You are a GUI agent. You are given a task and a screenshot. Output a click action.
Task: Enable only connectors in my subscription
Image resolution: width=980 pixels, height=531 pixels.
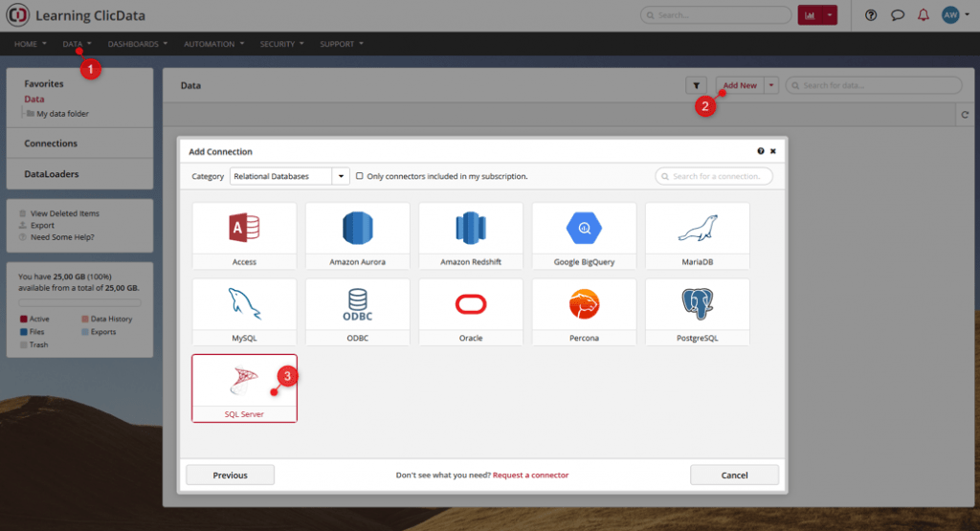point(360,176)
